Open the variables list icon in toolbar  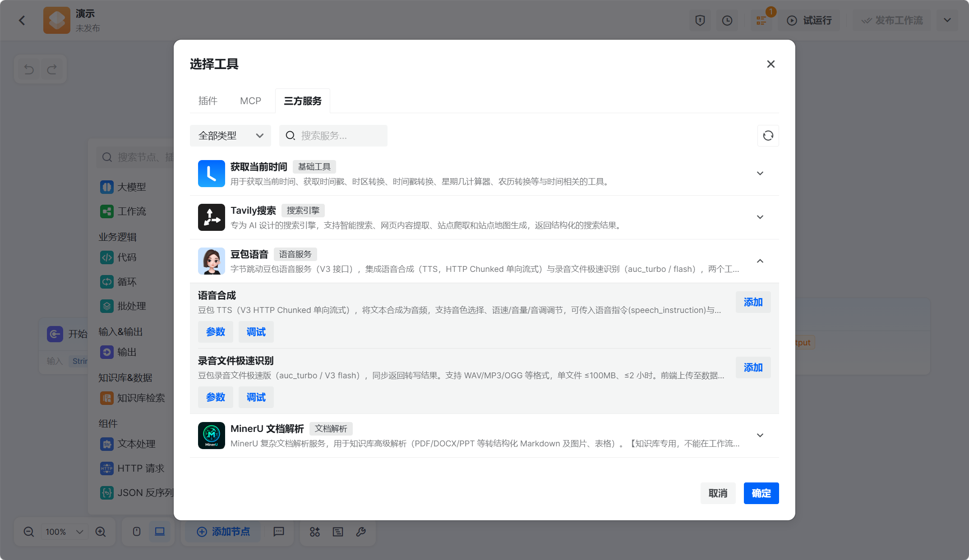click(x=338, y=532)
